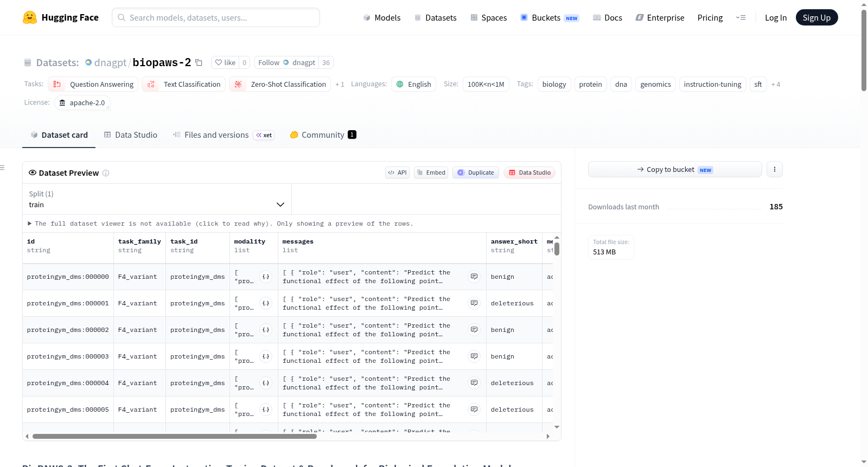Open Buckets in the top navigation
This screenshot has width=868, height=467.
(x=550, y=17)
